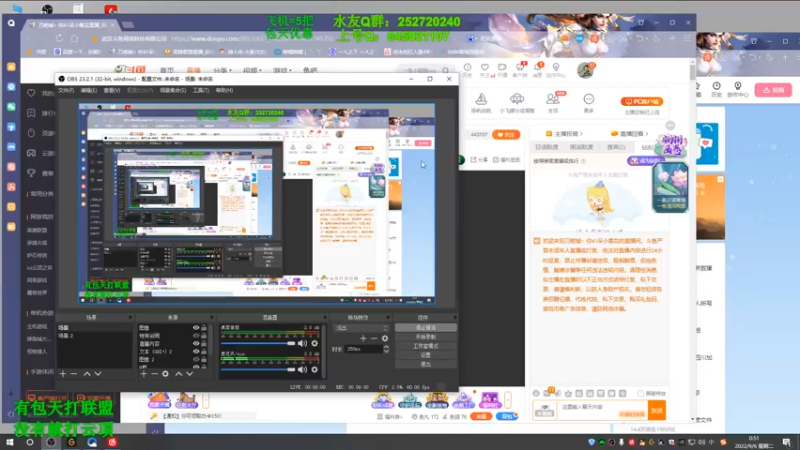Add scene transition with plus icon

point(363,338)
